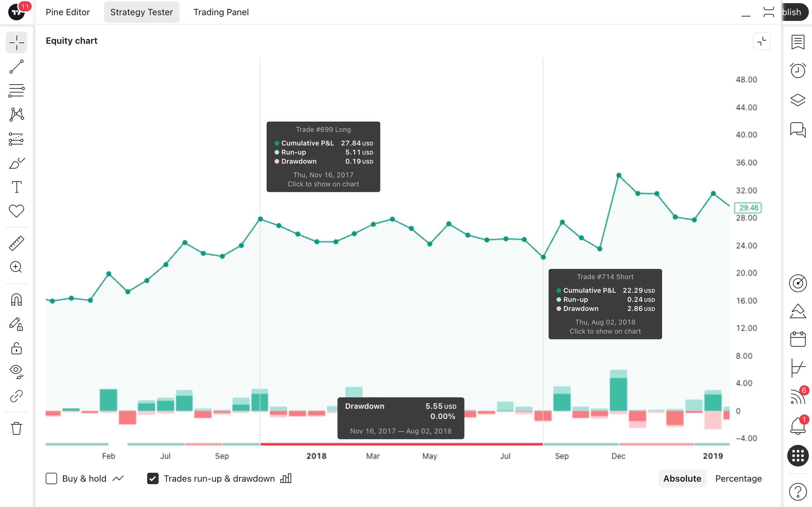Toggle the lock all drawings icon
Screen dimensions: 812x507
[16, 348]
